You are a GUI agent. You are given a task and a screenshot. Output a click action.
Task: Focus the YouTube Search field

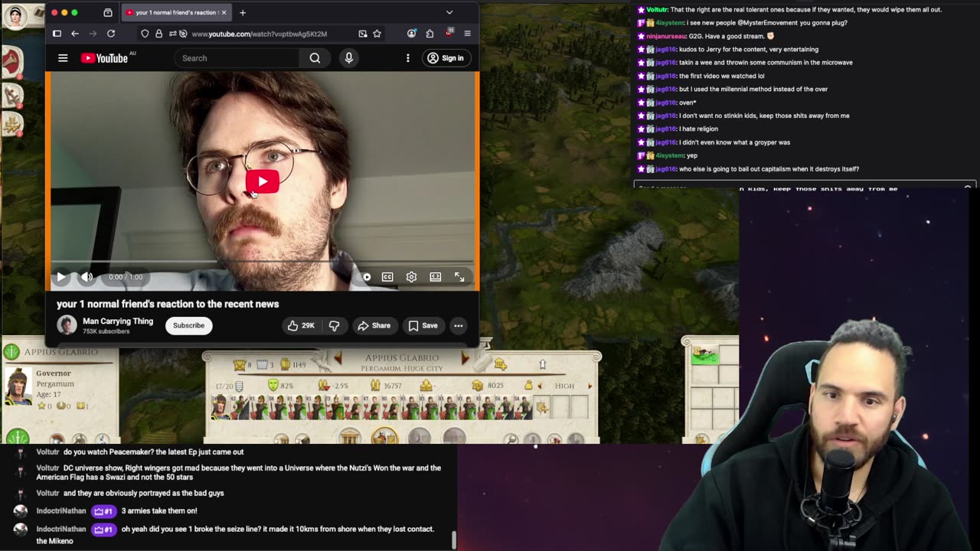[237, 58]
